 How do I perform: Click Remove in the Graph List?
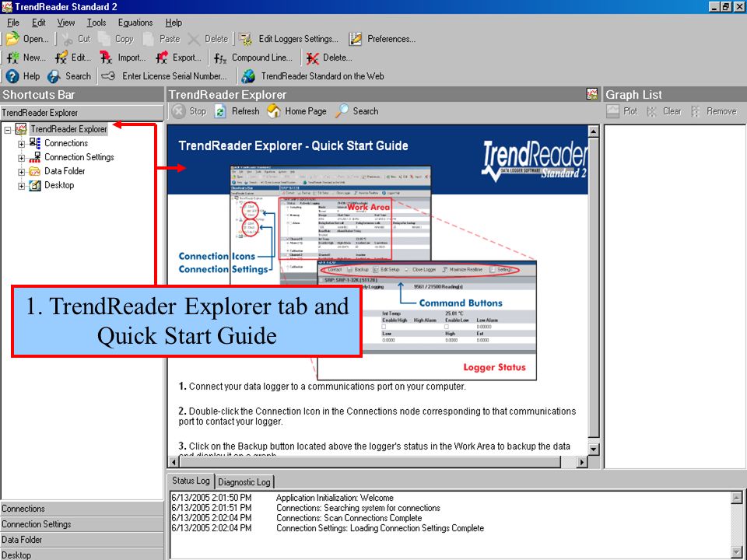pos(714,111)
